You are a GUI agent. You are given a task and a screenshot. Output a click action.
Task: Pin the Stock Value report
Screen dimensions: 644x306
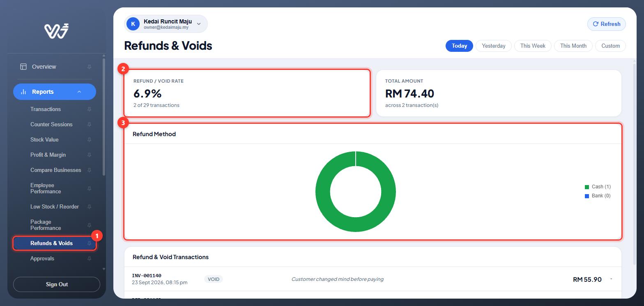point(89,139)
